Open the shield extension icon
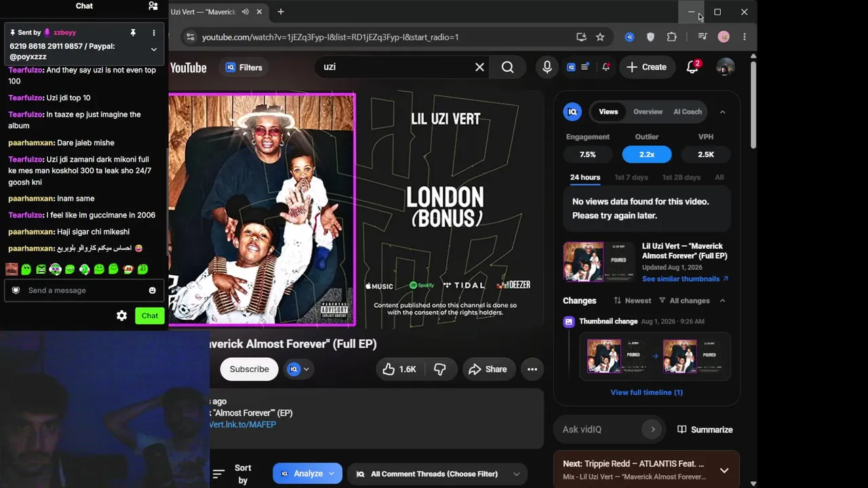Screen dimensions: 868x488 (x=650, y=37)
